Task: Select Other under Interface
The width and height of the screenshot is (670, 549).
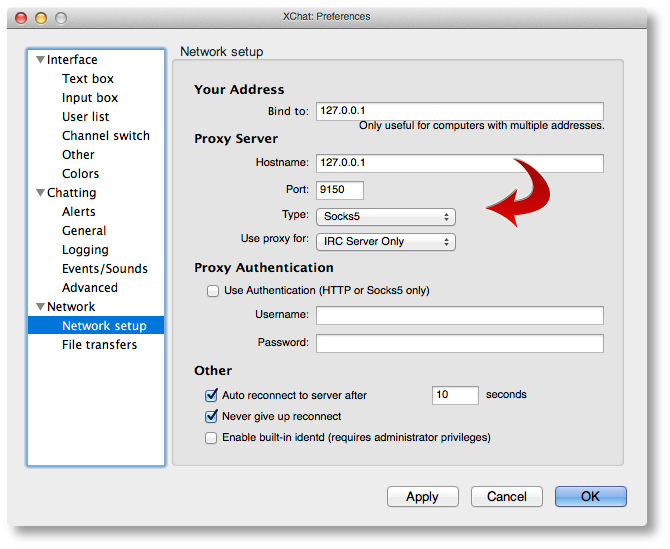Action: [x=78, y=155]
